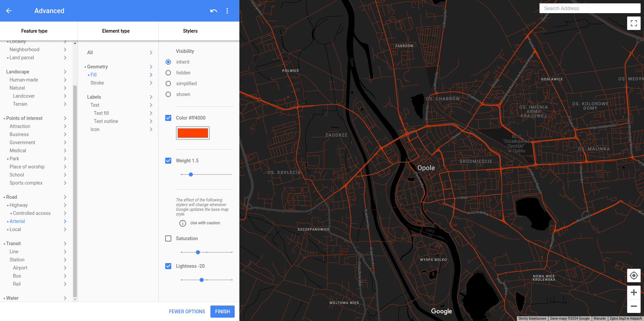Click the scrollbar down arrow
644x321 pixels.
pyautogui.click(x=75, y=299)
